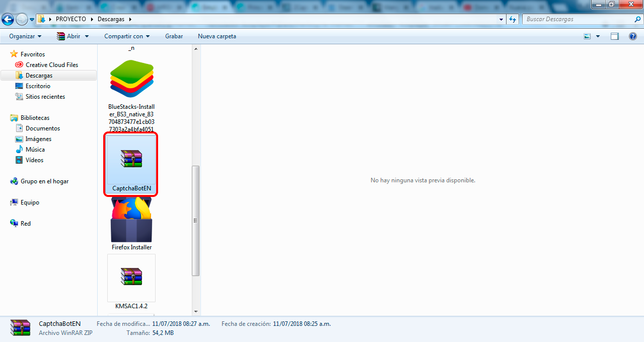
Task: Open recent locations dropdown beside navigation arrows
Action: pos(32,20)
